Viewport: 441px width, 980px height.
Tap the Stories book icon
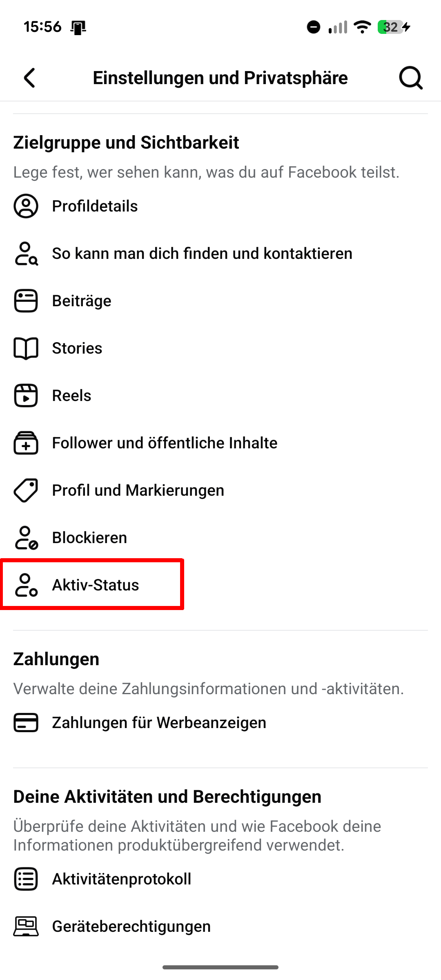[x=26, y=348]
